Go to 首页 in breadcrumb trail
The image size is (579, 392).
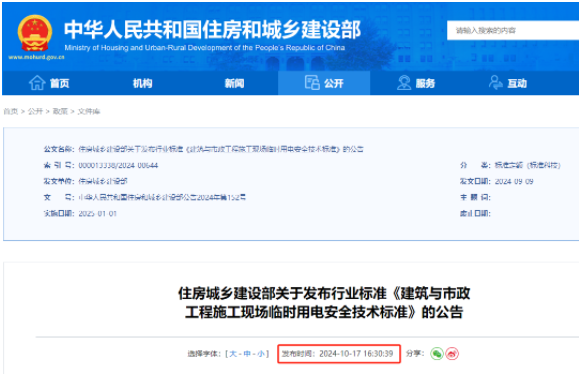click(11, 111)
